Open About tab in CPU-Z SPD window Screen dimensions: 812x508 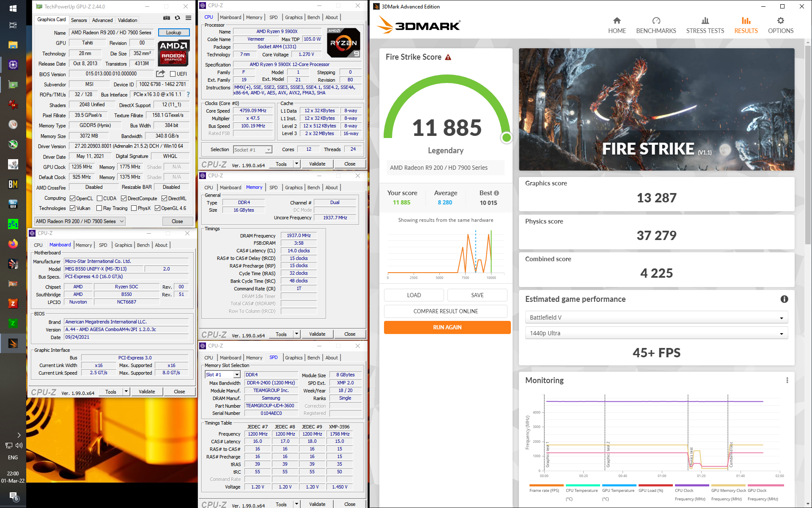pyautogui.click(x=332, y=358)
